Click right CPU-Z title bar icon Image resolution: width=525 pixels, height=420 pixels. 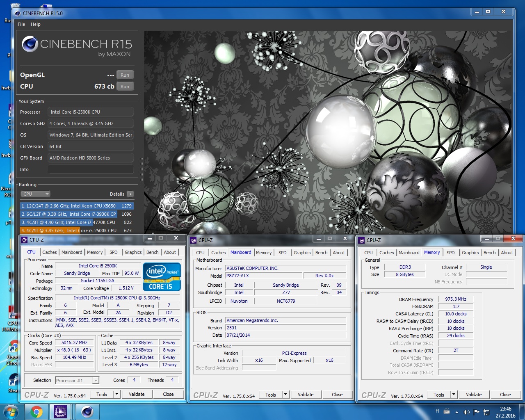coord(361,240)
